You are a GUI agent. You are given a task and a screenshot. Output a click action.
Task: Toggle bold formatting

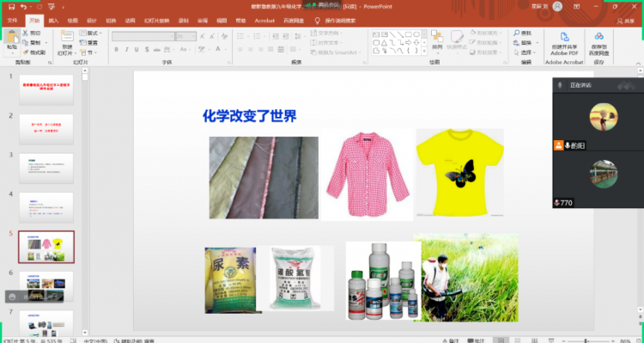pos(116,49)
